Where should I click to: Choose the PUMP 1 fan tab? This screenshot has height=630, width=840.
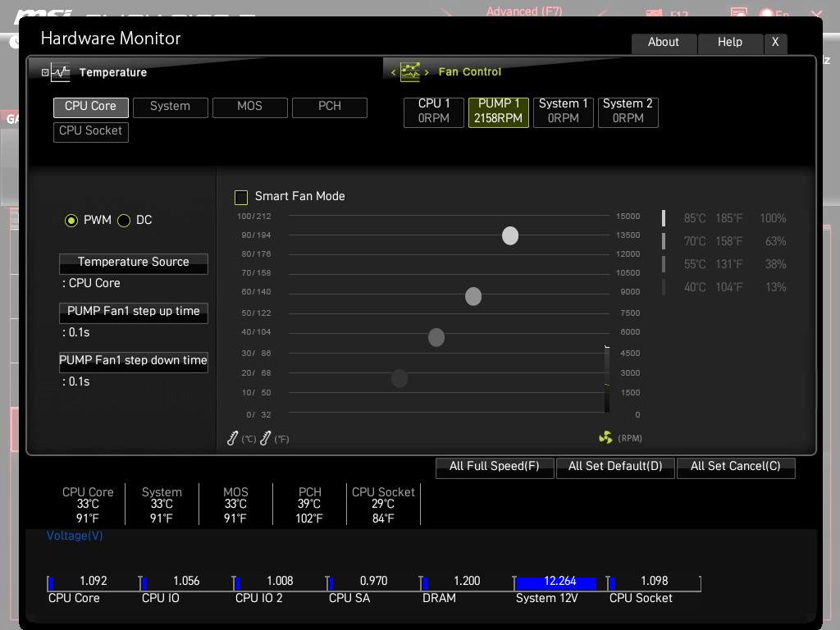(x=499, y=112)
